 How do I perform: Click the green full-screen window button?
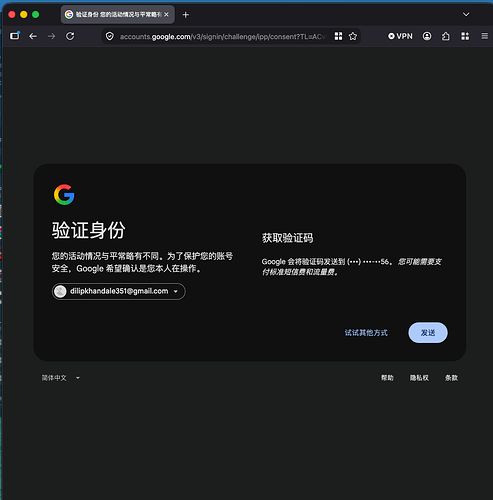coord(35,14)
